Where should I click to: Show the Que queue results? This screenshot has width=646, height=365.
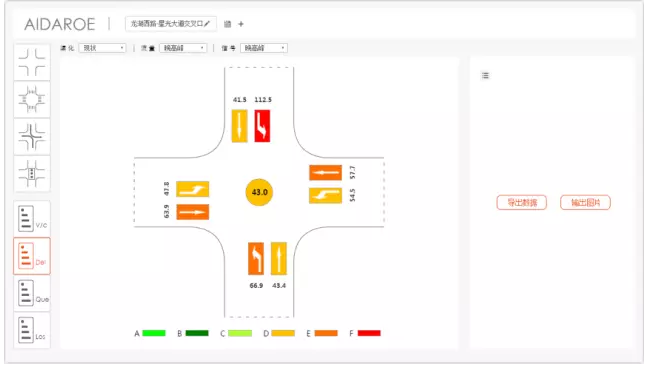32,293
